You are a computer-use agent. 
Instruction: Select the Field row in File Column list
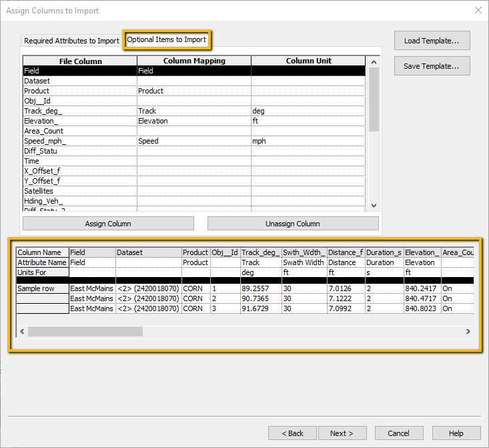click(194, 71)
